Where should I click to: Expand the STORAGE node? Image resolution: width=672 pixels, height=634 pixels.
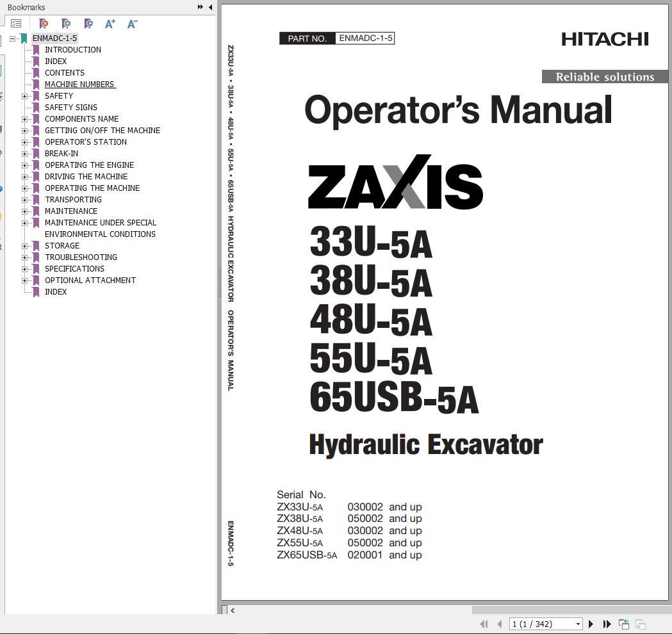click(x=24, y=247)
